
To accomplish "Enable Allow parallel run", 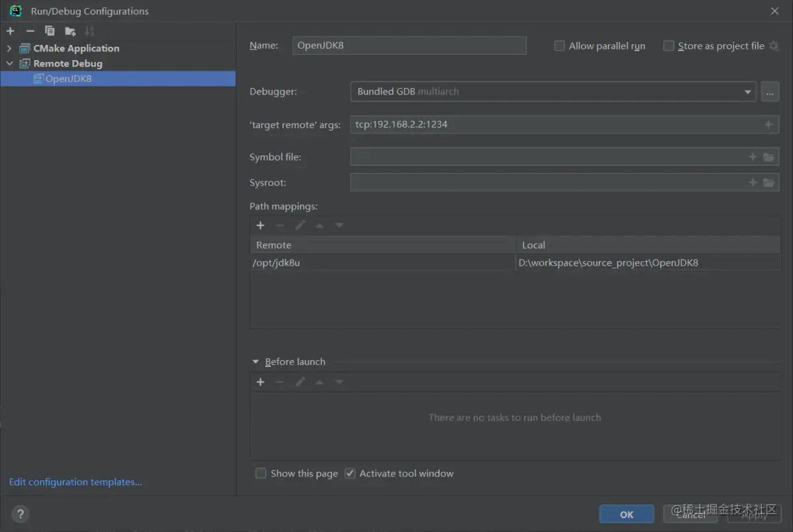I will point(560,46).
